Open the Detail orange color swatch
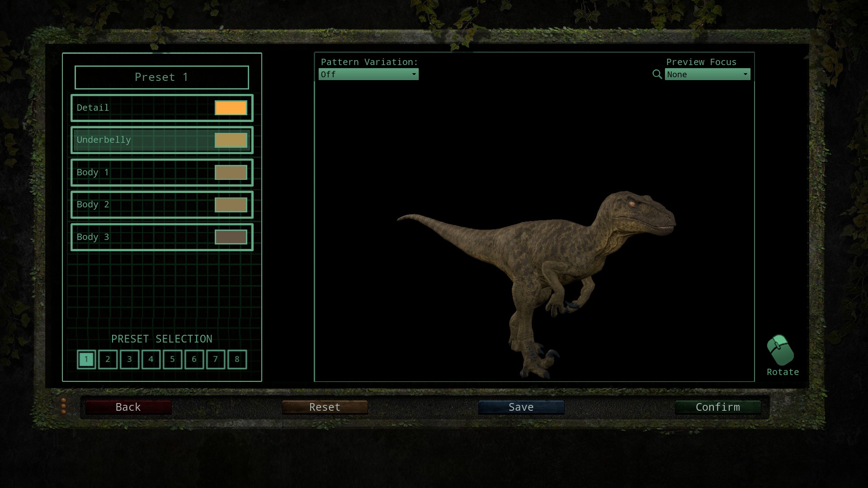This screenshot has width=868, height=488. tap(231, 108)
